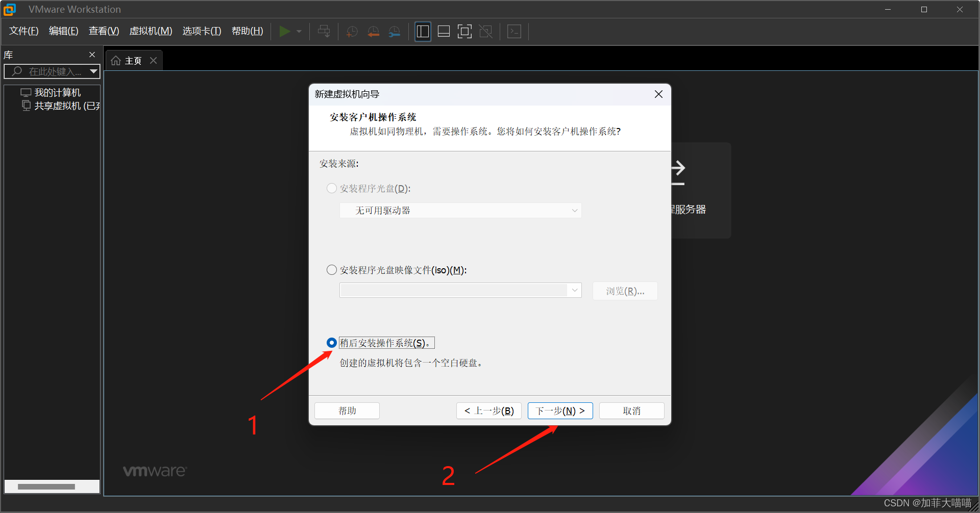Click the Next (N) button
This screenshot has height=513, width=980.
(560, 411)
